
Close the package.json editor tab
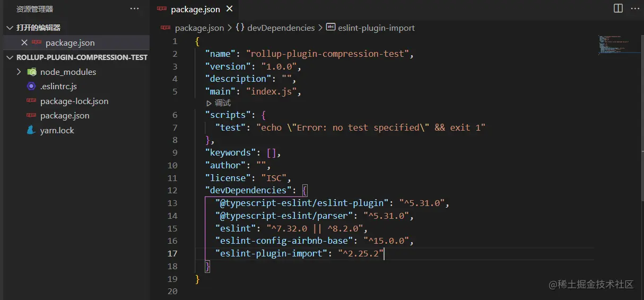(x=229, y=9)
